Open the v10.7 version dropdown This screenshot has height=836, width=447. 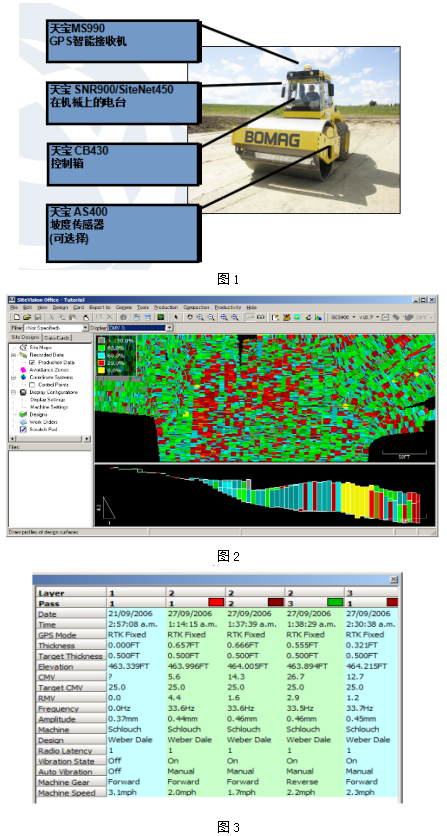click(x=378, y=317)
